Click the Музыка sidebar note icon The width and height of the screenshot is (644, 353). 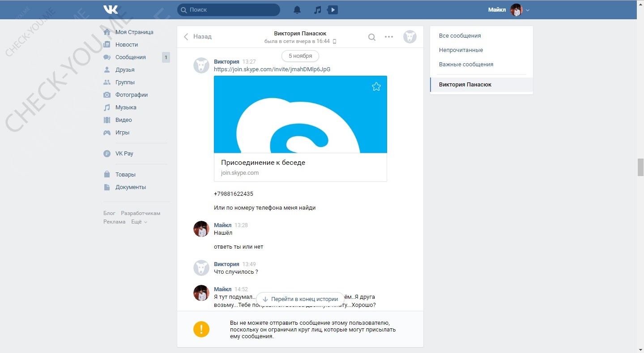pyautogui.click(x=107, y=108)
